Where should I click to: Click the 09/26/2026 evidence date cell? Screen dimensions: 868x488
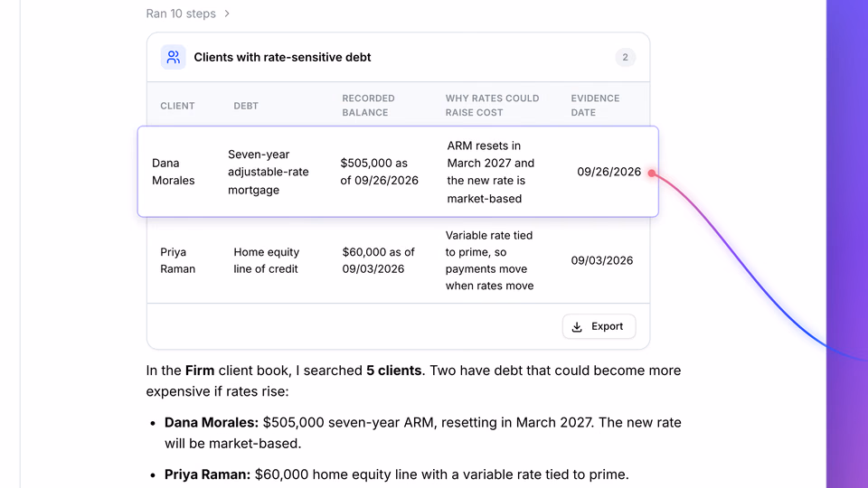(609, 172)
